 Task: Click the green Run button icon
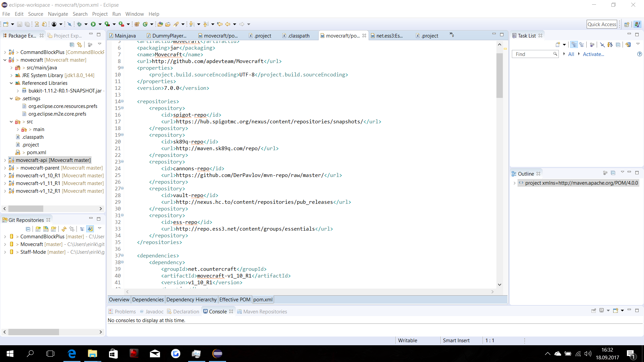click(x=93, y=24)
